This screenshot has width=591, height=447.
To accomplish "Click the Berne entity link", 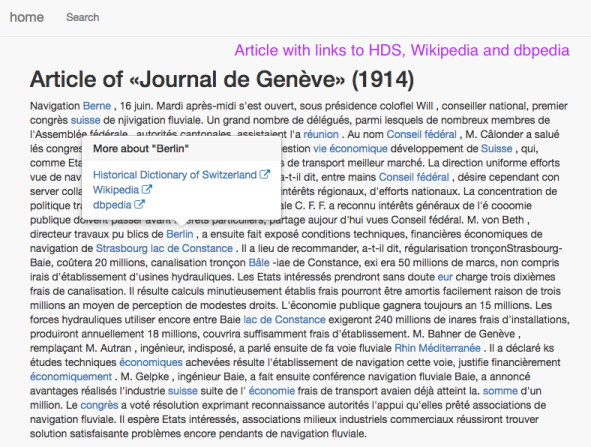I will coord(97,106).
